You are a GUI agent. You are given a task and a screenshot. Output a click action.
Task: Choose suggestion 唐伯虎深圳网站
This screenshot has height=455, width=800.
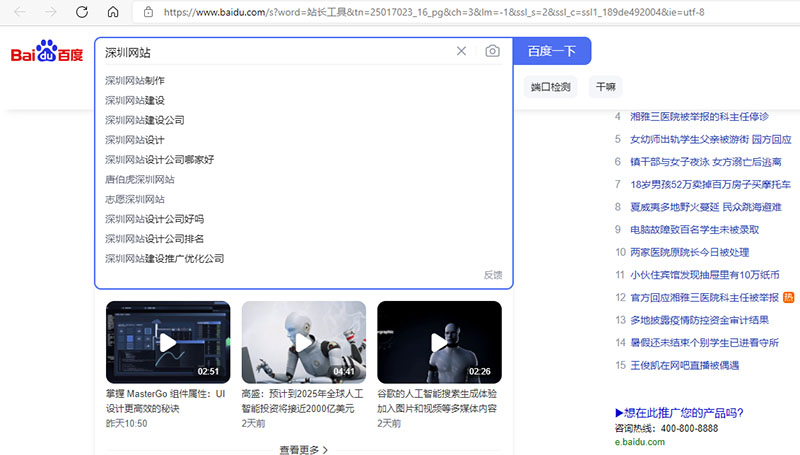(140, 179)
